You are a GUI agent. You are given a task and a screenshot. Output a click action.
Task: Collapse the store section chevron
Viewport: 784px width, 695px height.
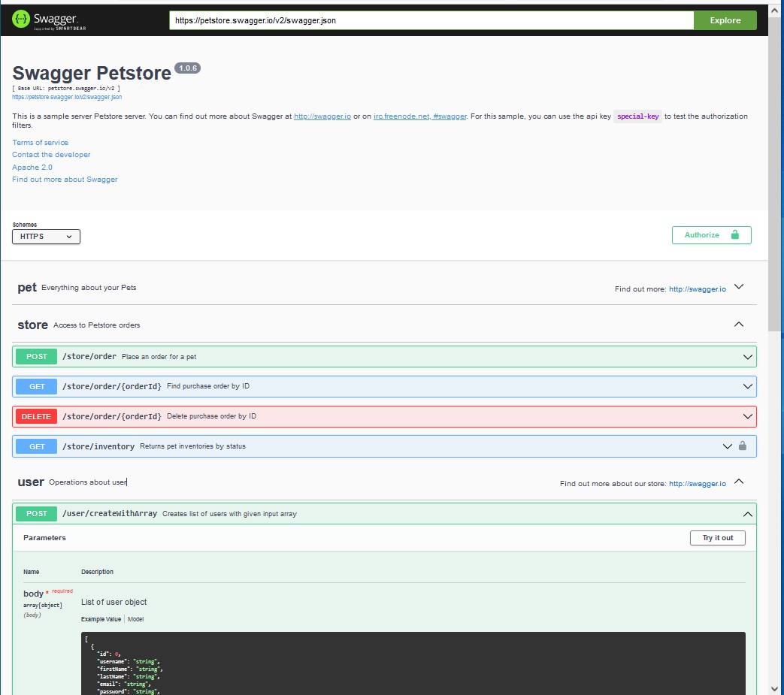738,325
